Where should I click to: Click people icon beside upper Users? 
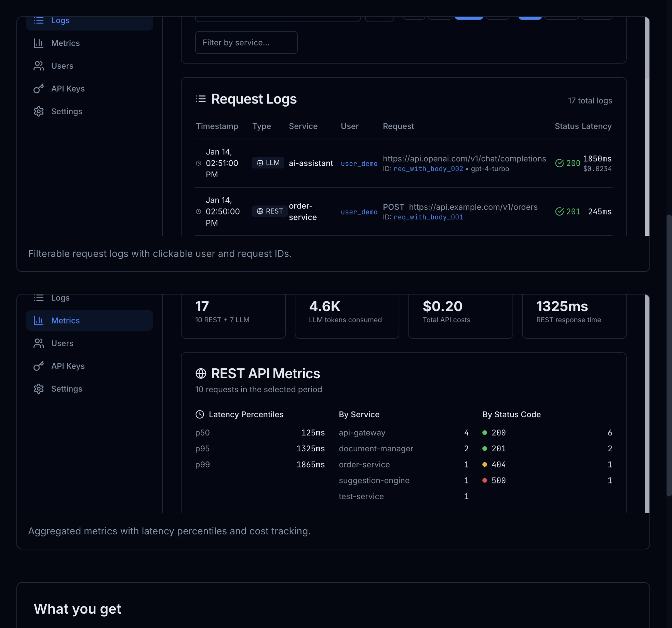39,66
